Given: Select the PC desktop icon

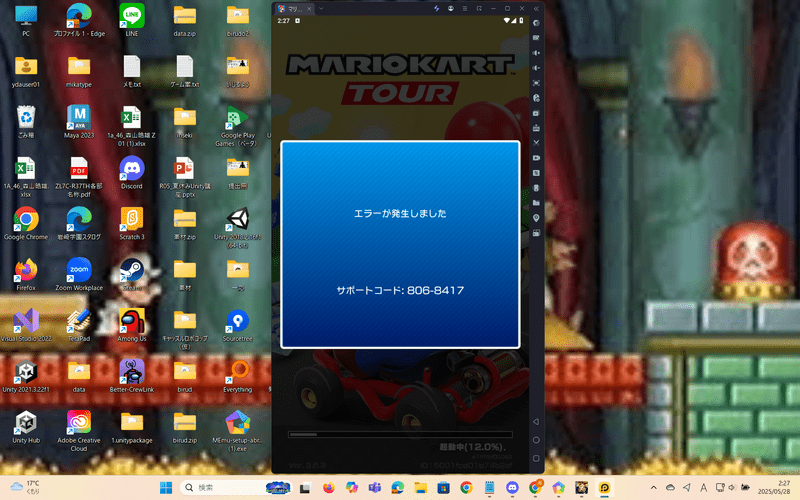Looking at the screenshot, I should point(26,21).
